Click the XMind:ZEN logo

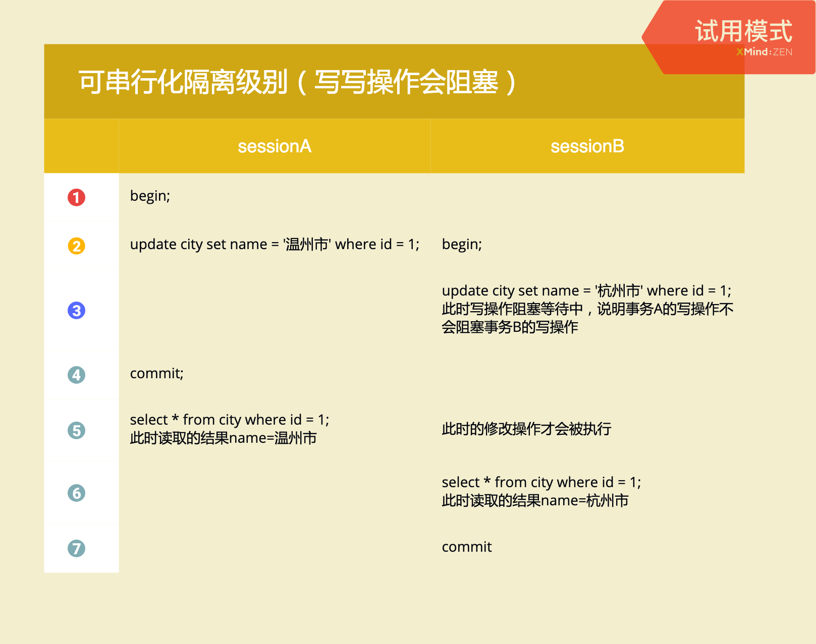[x=764, y=50]
